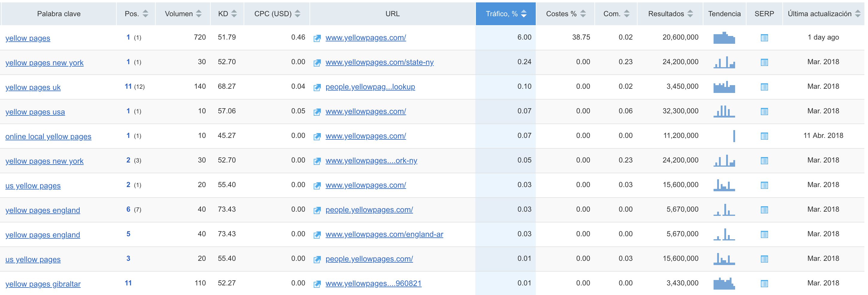The height and width of the screenshot is (295, 868).
Task: Sort table by Resultados column
Action: [690, 13]
